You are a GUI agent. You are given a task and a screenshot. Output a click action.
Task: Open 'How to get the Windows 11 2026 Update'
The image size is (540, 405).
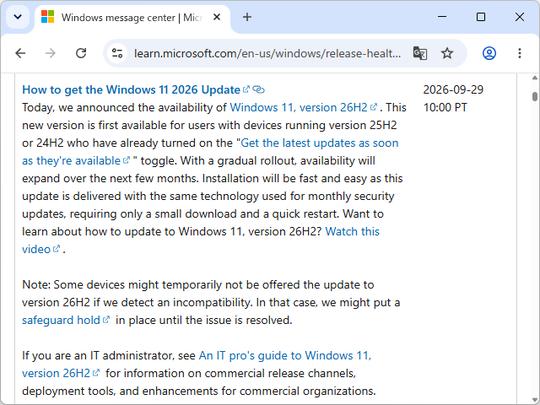[131, 90]
